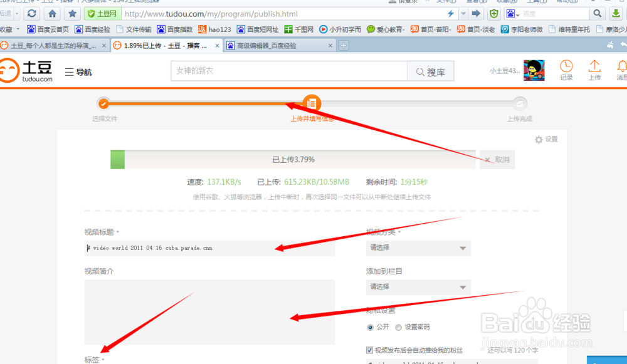Toggle 视频发布后会自动推给我的粉丝 checkbox
Image resolution: width=627 pixels, height=364 pixels.
click(369, 350)
